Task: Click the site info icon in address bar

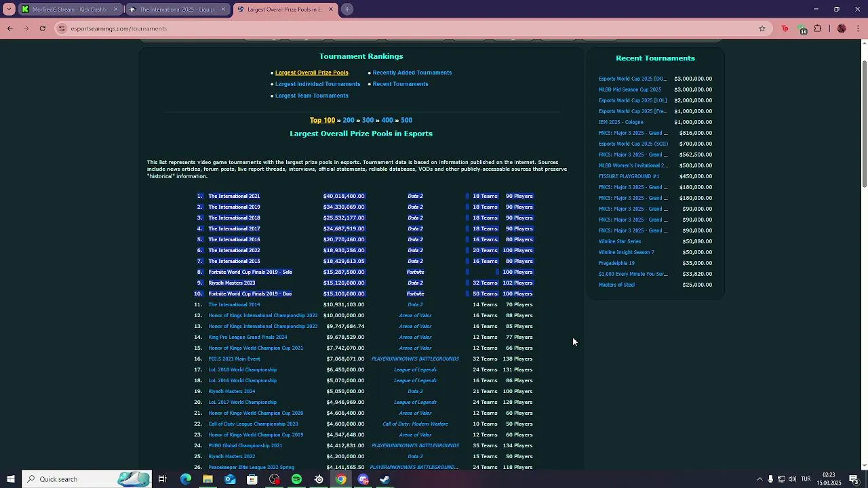Action: [x=62, y=28]
